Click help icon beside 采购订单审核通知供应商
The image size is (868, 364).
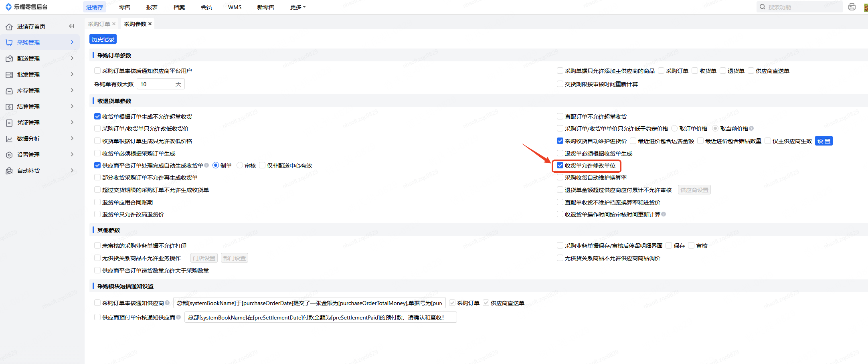pos(167,303)
